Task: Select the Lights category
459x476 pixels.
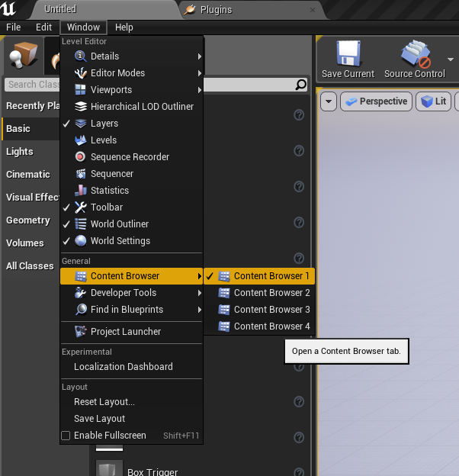Action: 31,152
